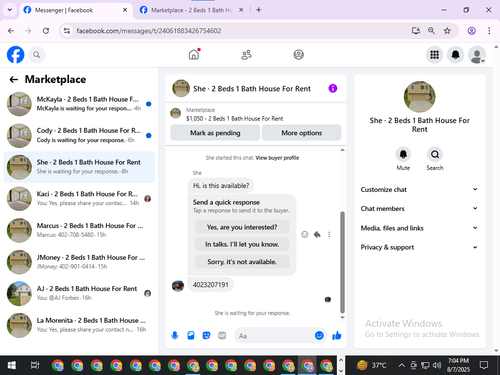This screenshot has width=500, height=375.
Task: Open the account profile avatar menu
Action: tap(477, 55)
